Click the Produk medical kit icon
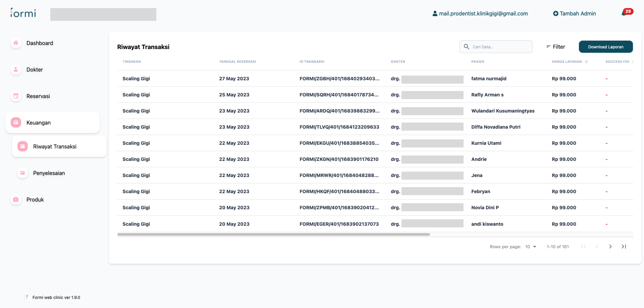 click(16, 200)
